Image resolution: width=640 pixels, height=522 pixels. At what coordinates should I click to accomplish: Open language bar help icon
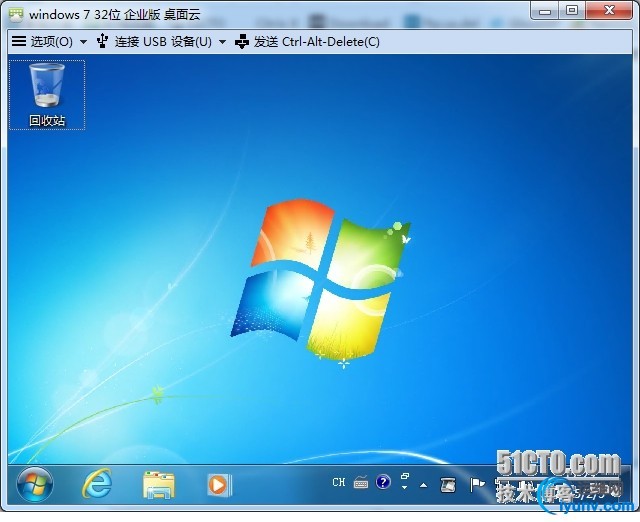tap(383, 482)
